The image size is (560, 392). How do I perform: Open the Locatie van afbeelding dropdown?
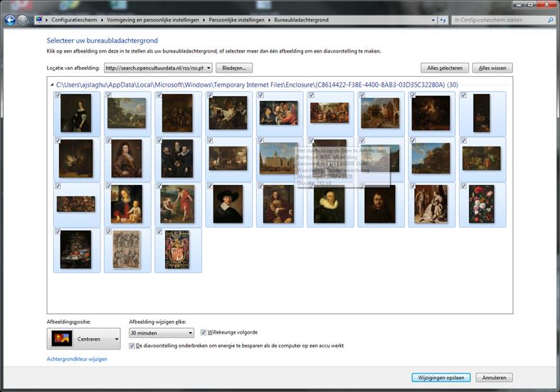click(x=158, y=68)
